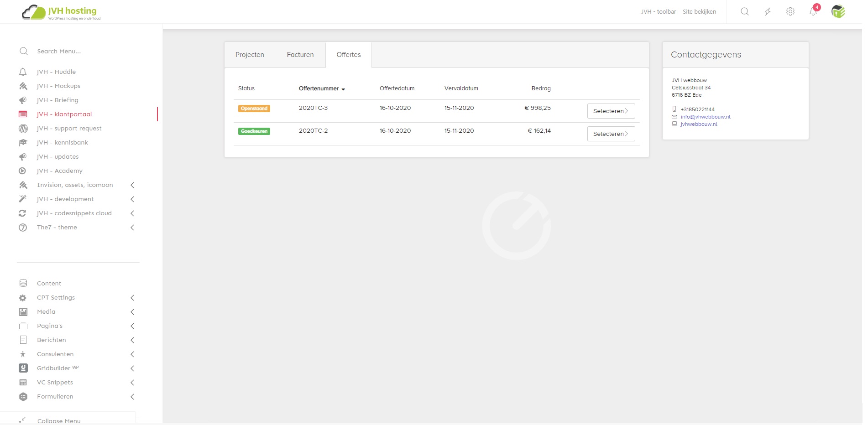
Task: Click the notifications bell icon in header
Action: point(813,12)
